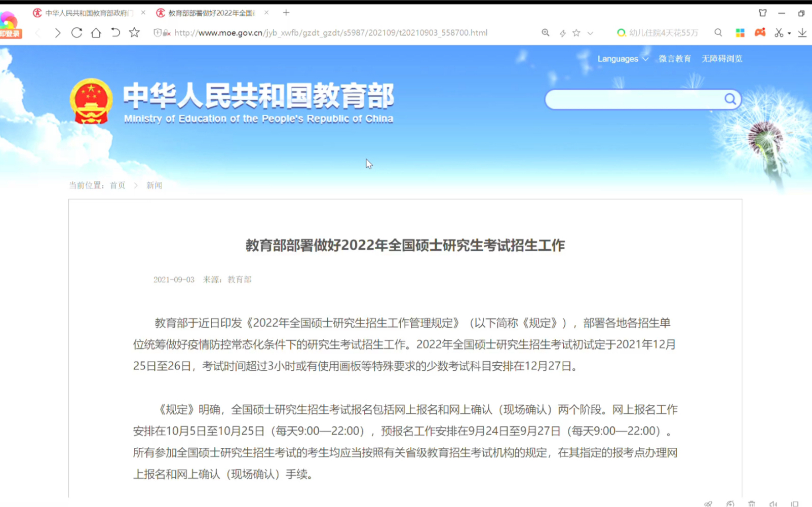The height and width of the screenshot is (507, 812).
Task: Expand the address bar dropdown chevron
Action: (x=590, y=33)
